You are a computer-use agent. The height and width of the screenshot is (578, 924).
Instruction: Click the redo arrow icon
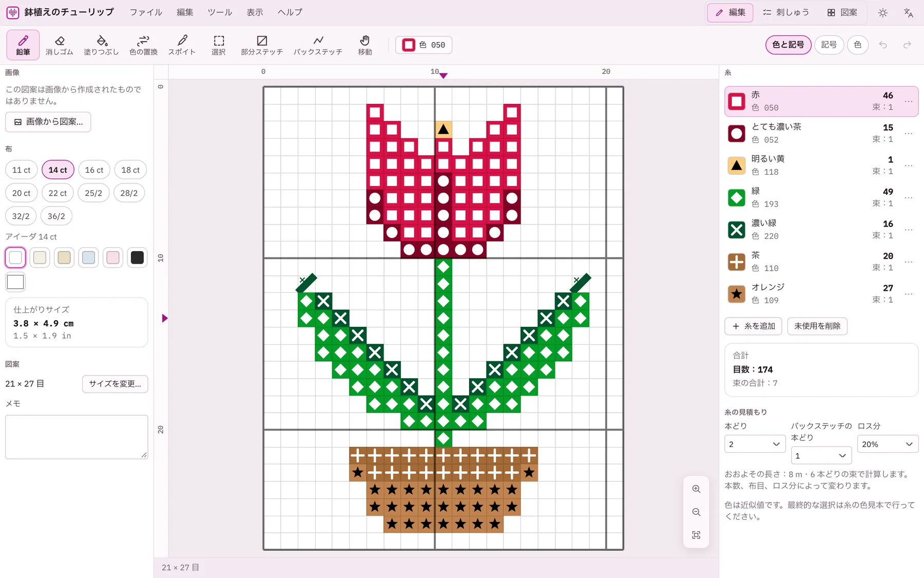tap(907, 45)
